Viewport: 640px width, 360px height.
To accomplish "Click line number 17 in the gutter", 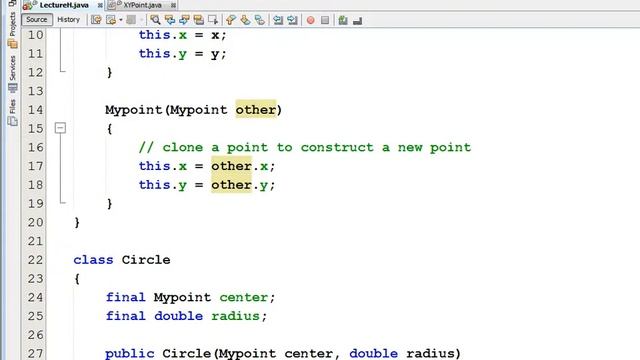I will tap(35, 166).
